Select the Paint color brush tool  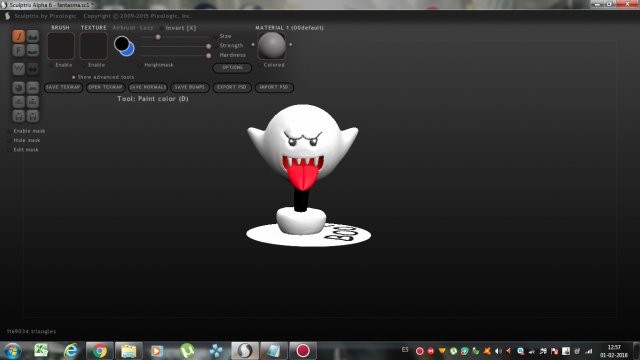(18, 36)
